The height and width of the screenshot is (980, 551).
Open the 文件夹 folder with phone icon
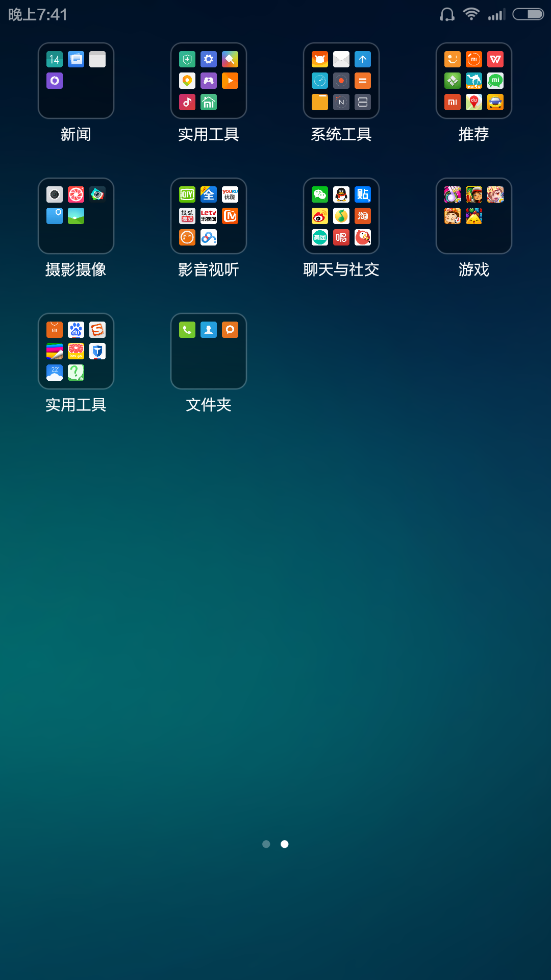click(209, 351)
